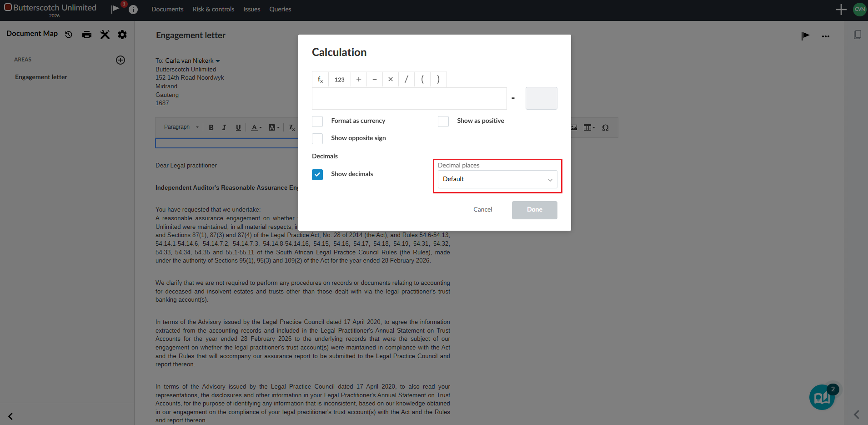Add a new area with plus icon
Viewport: 868px width, 425px height.
[120, 60]
